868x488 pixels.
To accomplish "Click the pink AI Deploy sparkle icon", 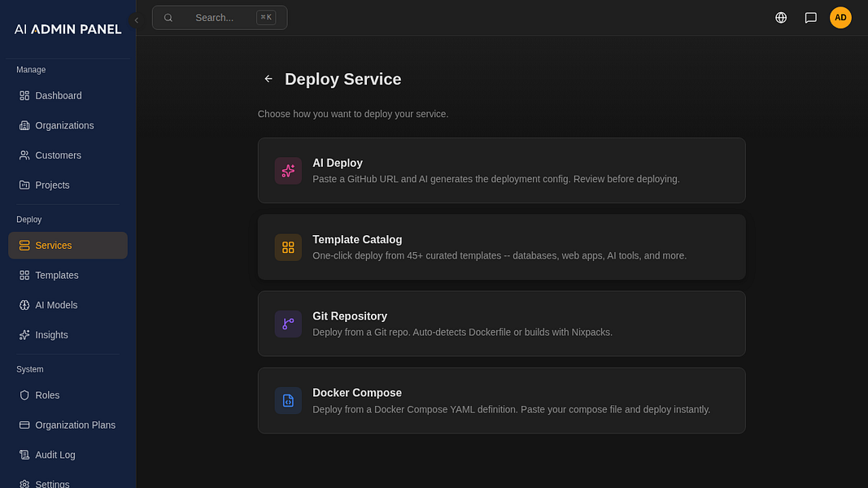I will click(289, 171).
